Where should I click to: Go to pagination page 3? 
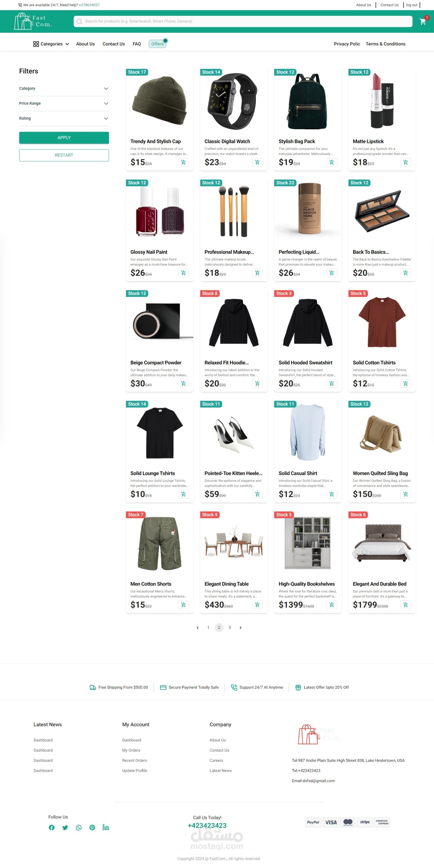[x=230, y=627]
